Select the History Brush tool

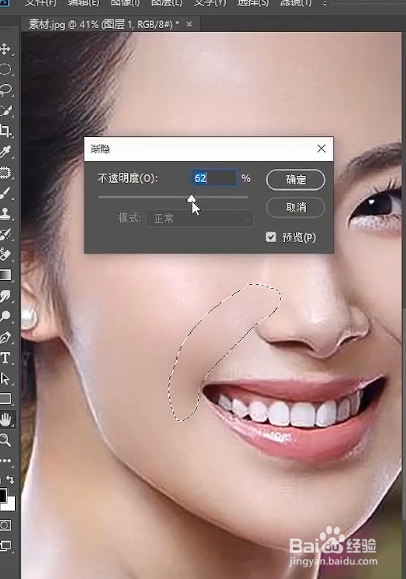pyautogui.click(x=5, y=234)
